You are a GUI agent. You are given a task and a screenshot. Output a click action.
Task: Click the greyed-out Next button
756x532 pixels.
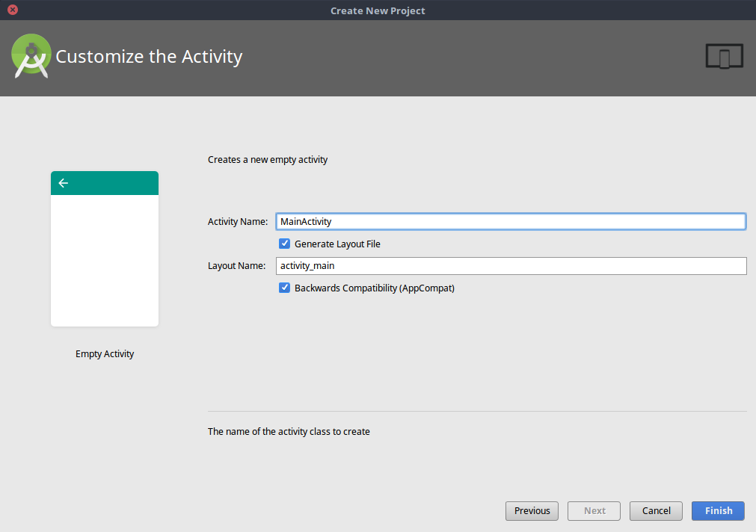click(594, 511)
